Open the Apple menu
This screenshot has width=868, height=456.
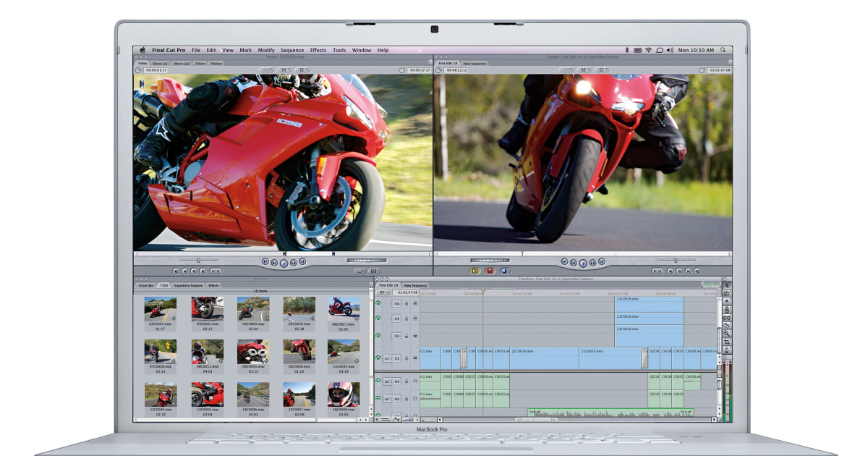(142, 51)
